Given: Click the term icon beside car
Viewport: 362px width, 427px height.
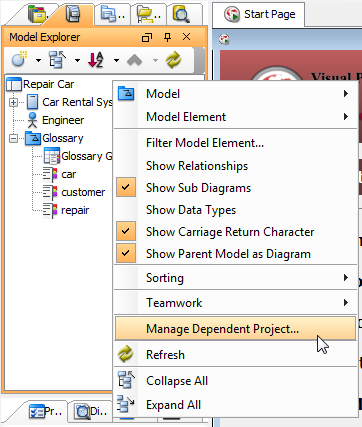Looking at the screenshot, I should tap(50, 174).
